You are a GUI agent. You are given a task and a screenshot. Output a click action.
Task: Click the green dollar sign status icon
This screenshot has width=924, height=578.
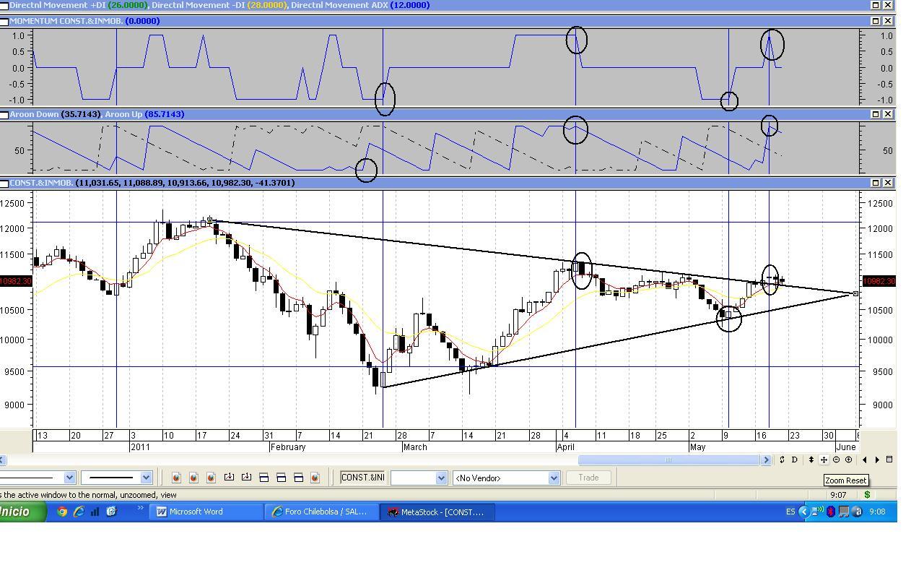(867, 495)
